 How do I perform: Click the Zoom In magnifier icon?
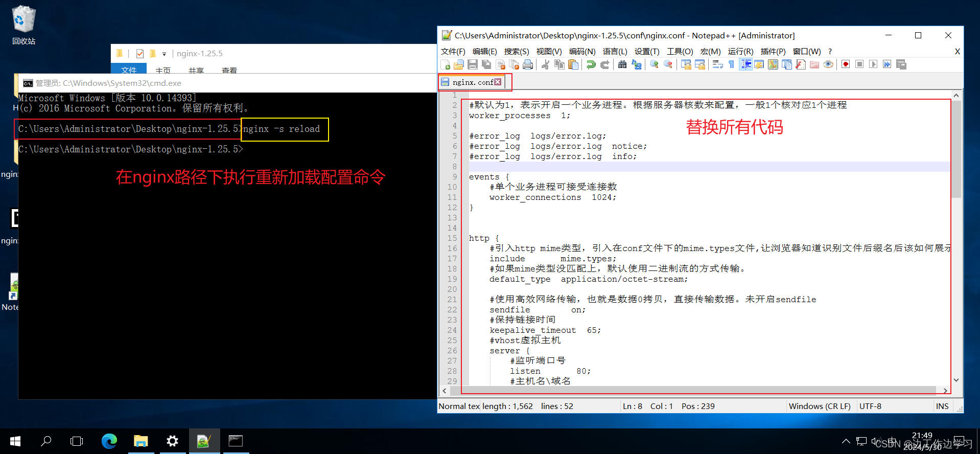pos(654,64)
